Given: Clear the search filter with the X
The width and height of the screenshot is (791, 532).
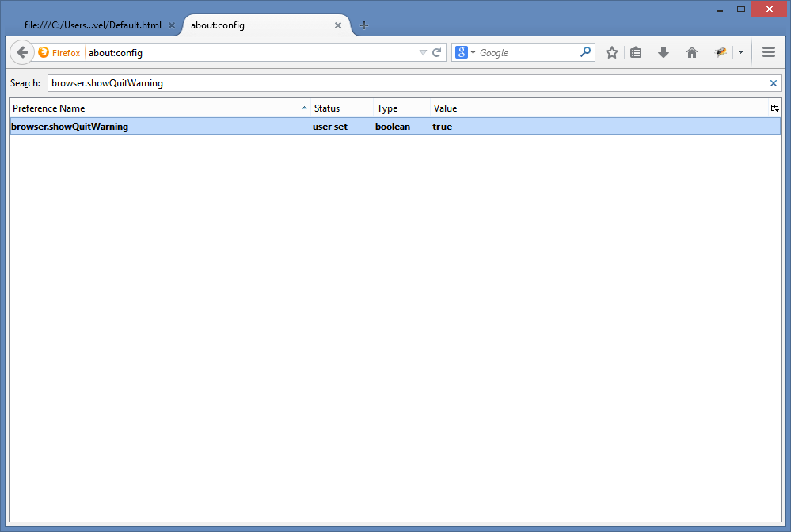Looking at the screenshot, I should tap(774, 82).
